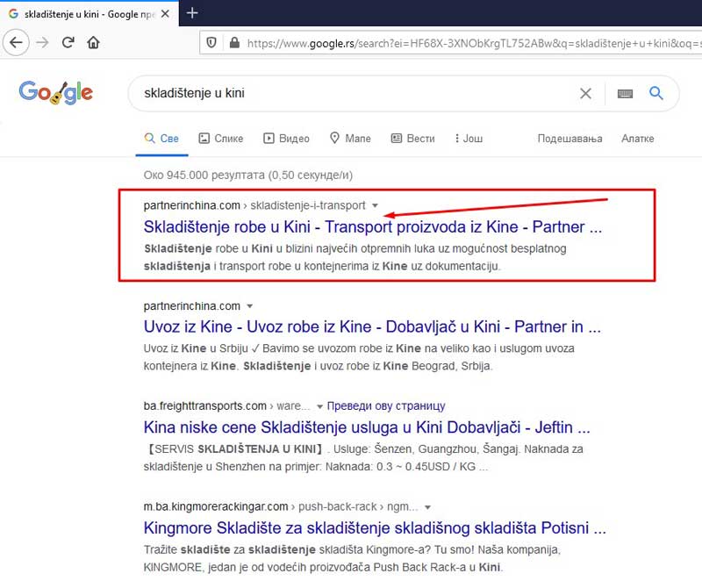Click the blue search magnifier button
702x588 pixels.
(x=656, y=93)
